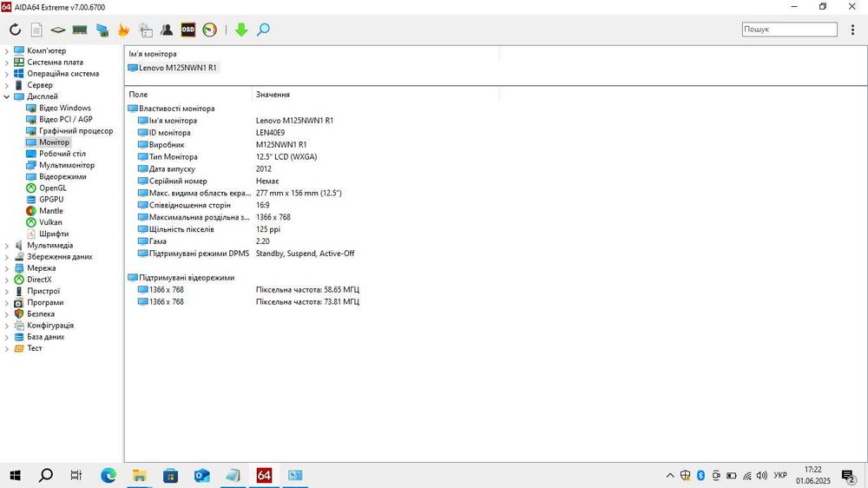This screenshot has width=868, height=488.
Task: Open the Report toolbar icon
Action: click(36, 30)
